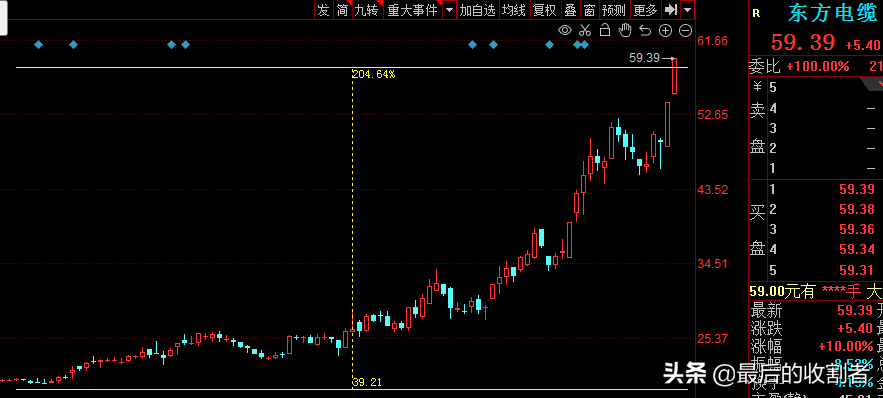Select the 九转 indicator tab
This screenshot has width=883, height=398.
[x=367, y=10]
